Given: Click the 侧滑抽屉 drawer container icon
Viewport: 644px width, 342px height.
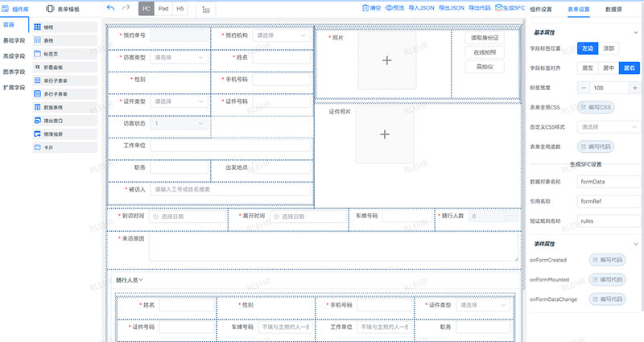Looking at the screenshot, I should 37,134.
